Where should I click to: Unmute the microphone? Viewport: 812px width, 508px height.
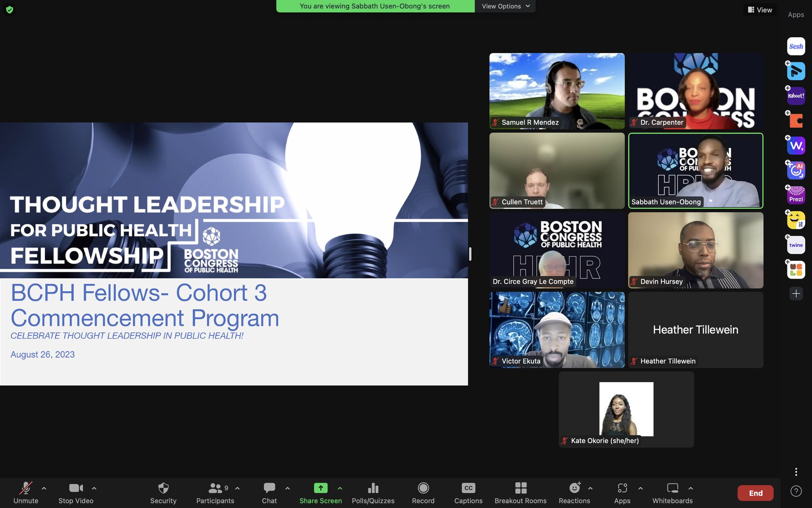pos(26,493)
